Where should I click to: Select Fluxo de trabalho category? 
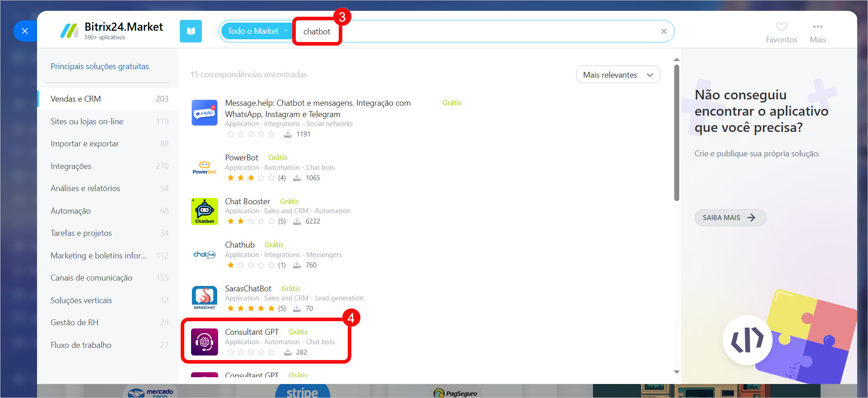coord(108,345)
